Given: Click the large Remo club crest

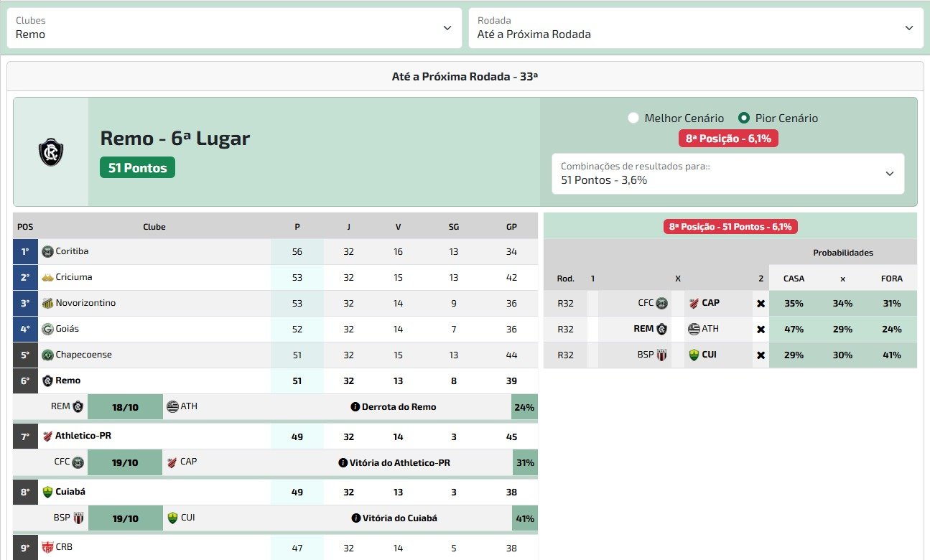Looking at the screenshot, I should click(51, 152).
